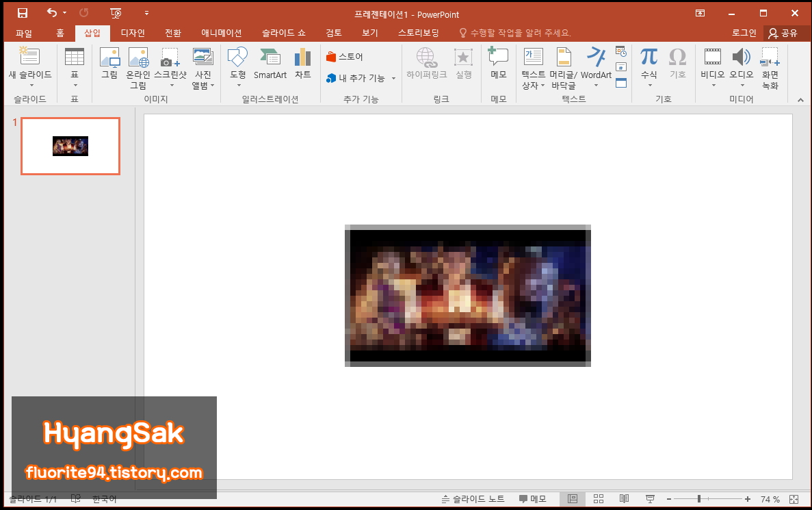Insert 머리글/바닥글

563,67
